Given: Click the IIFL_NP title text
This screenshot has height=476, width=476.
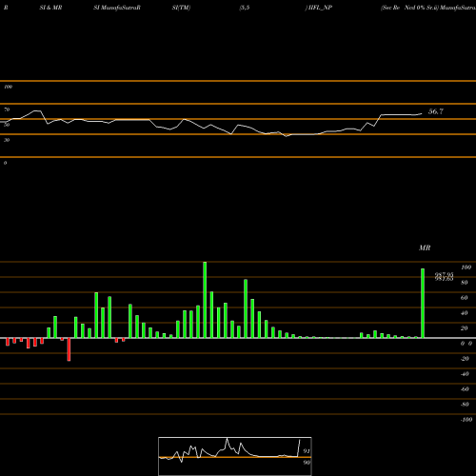Looking at the screenshot, I should pos(320,8).
